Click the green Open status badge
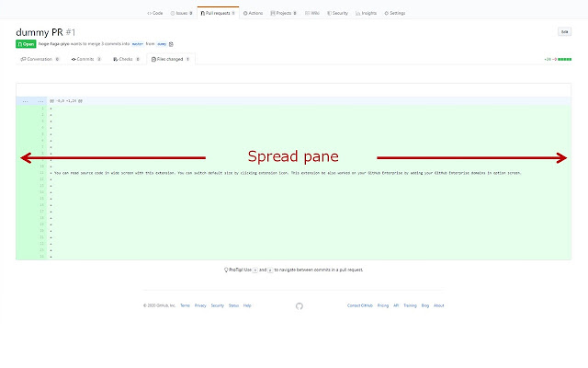The height and width of the screenshot is (368, 588). pos(26,44)
